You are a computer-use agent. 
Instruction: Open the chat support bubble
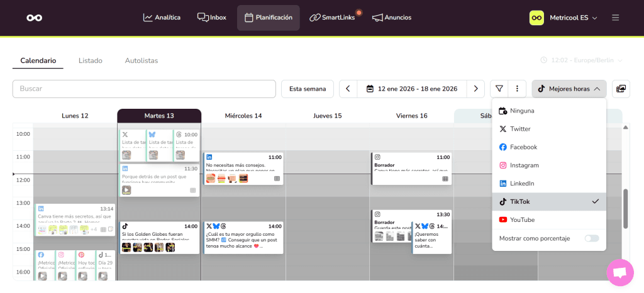click(x=619, y=272)
